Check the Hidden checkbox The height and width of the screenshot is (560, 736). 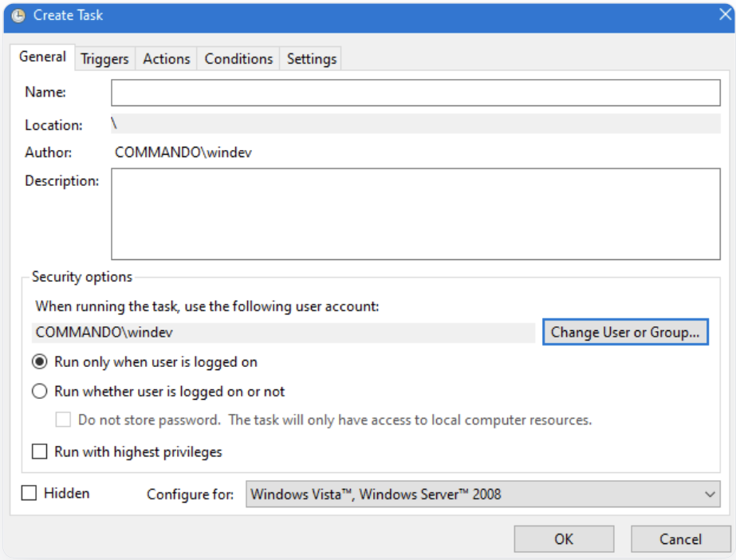[30, 494]
